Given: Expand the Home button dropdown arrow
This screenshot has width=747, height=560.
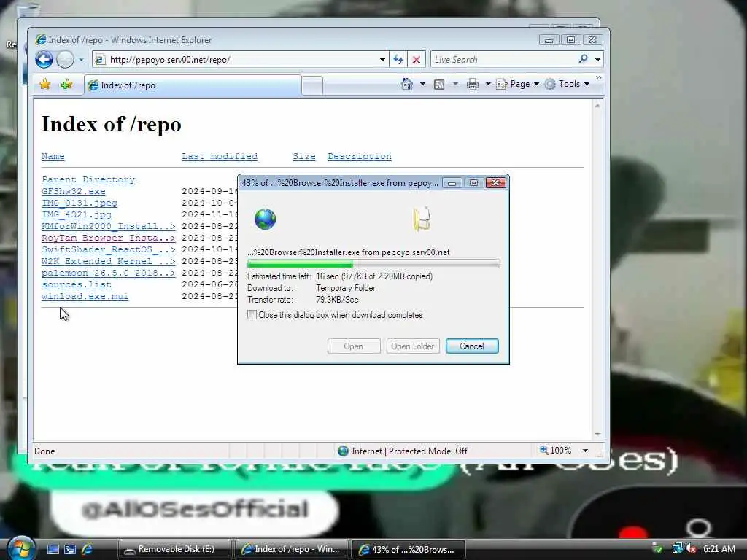Looking at the screenshot, I should tap(422, 85).
